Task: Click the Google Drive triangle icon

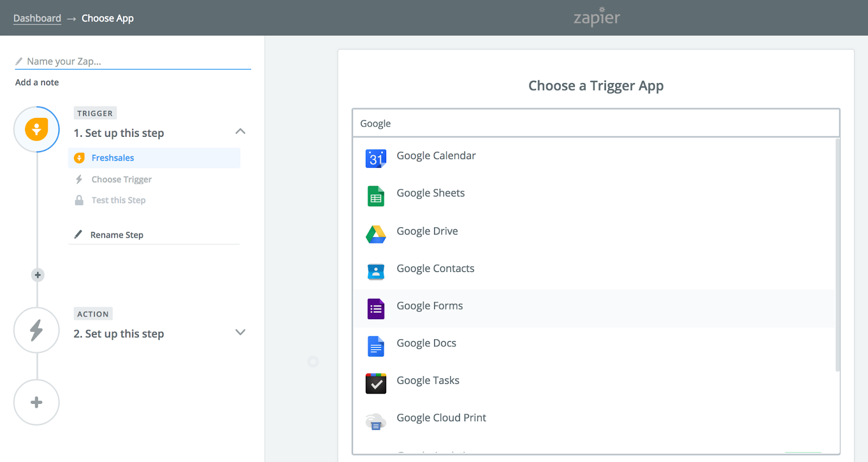Action: pyautogui.click(x=376, y=234)
